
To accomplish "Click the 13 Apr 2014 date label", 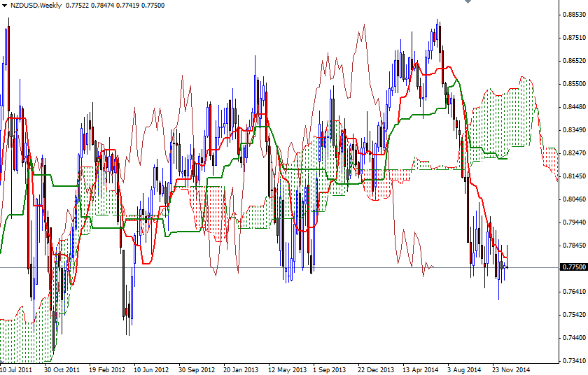I will click(421, 370).
